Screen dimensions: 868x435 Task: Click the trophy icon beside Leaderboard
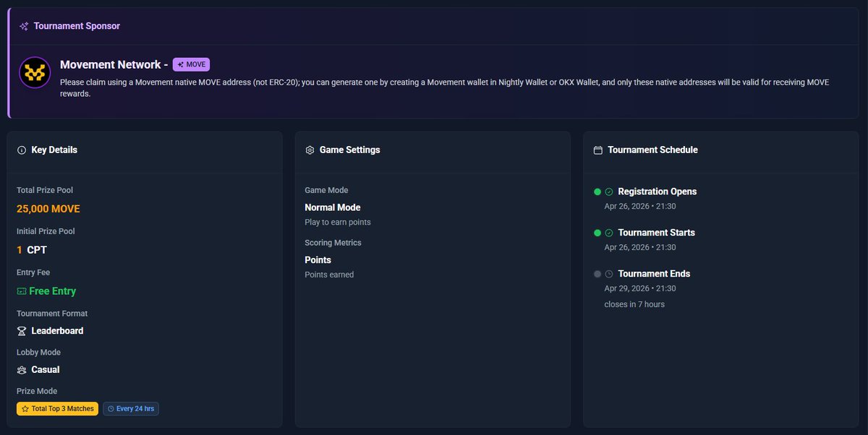22,331
